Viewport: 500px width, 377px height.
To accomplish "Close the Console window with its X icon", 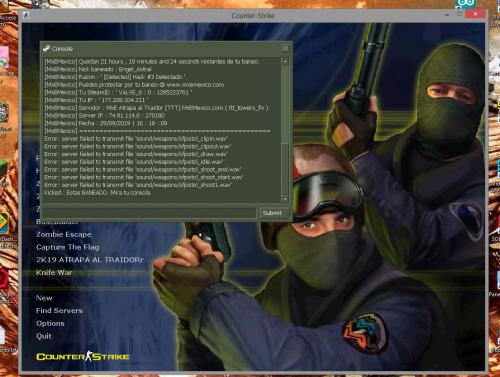I will point(285,48).
